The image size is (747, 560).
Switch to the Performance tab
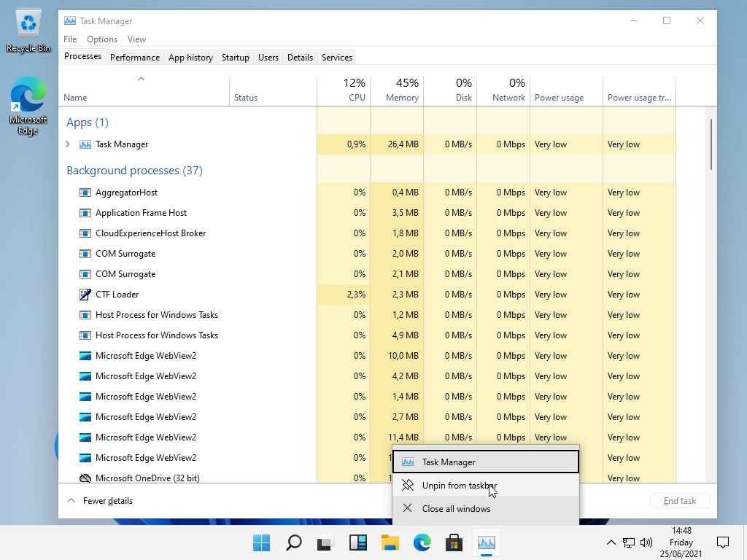pyautogui.click(x=135, y=58)
